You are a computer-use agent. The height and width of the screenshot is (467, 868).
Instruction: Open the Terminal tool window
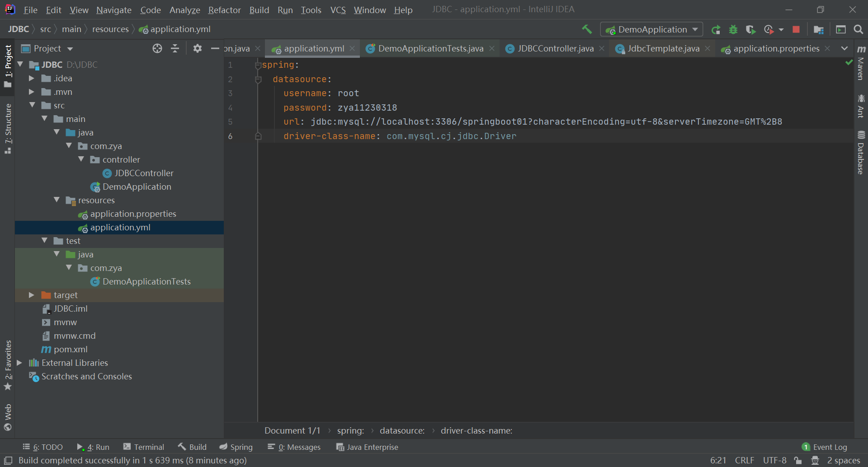tap(143, 447)
